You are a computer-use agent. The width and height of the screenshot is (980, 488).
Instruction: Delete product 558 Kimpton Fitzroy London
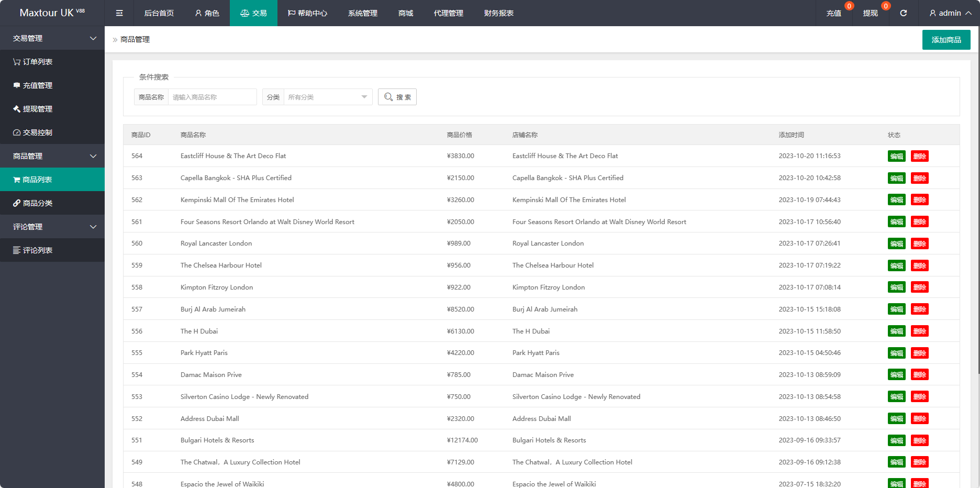click(920, 287)
